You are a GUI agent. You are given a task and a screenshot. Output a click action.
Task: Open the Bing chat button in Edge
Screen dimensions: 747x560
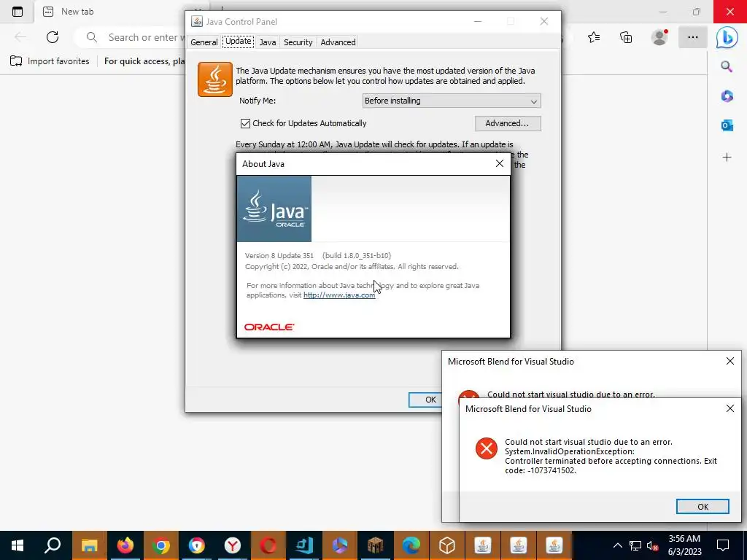pos(727,38)
